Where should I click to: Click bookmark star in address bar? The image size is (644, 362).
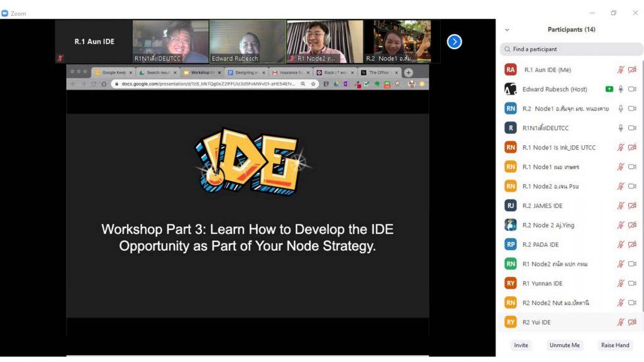click(x=313, y=84)
